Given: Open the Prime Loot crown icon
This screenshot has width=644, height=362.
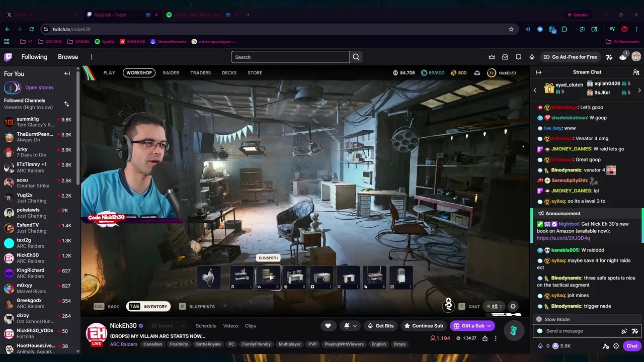Looking at the screenshot, I should [x=492, y=57].
